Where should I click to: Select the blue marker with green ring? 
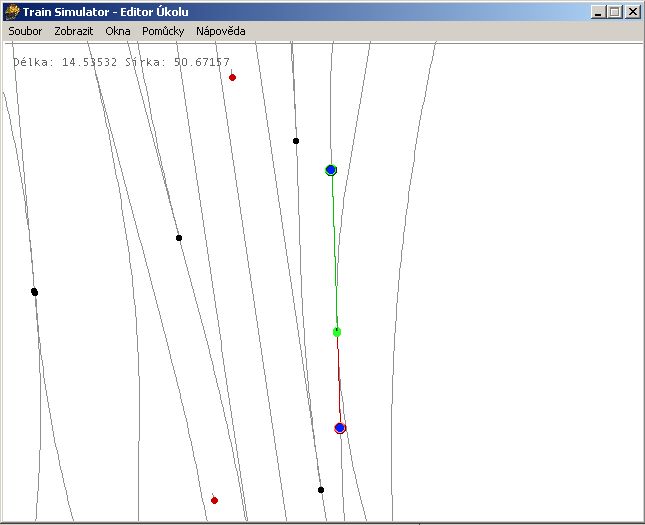331,170
